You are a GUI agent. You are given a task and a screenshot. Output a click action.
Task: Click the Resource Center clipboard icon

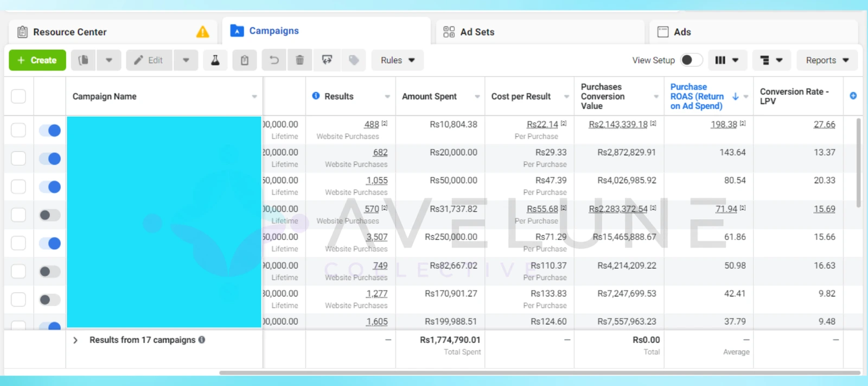22,32
